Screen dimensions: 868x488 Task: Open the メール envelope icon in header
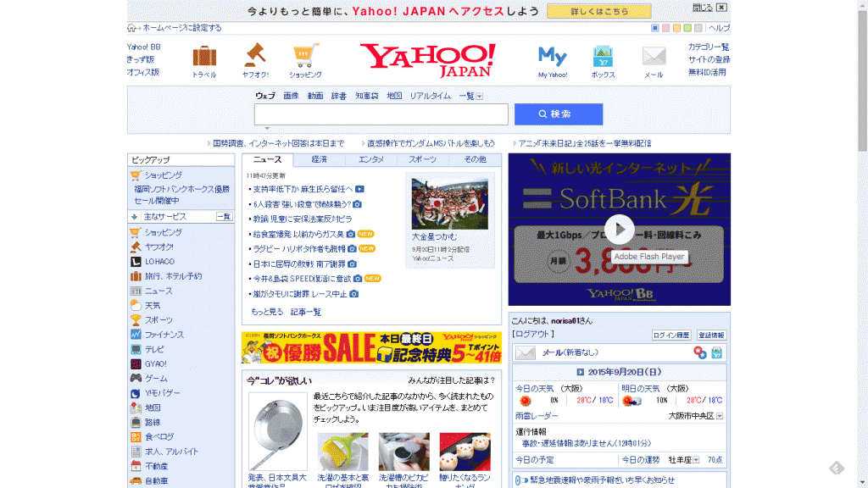[654, 57]
